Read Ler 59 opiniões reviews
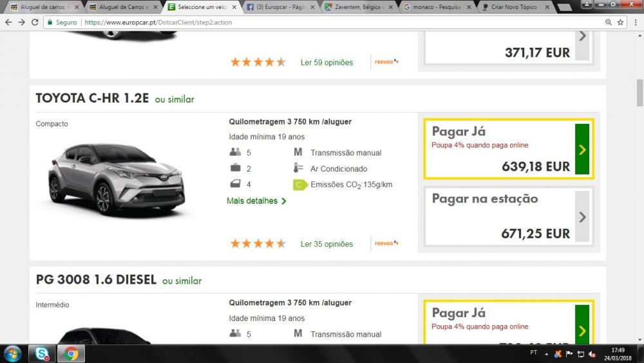The height and width of the screenshot is (363, 644). pyautogui.click(x=327, y=63)
